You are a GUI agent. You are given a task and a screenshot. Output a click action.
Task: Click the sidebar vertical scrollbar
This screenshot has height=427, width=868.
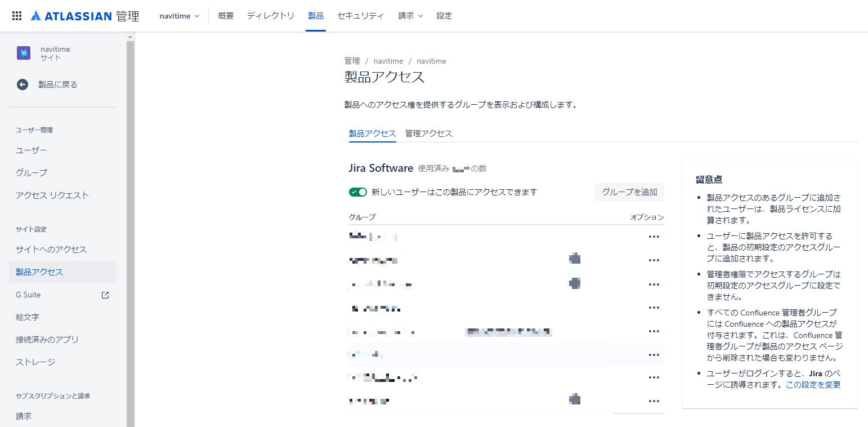click(x=131, y=225)
